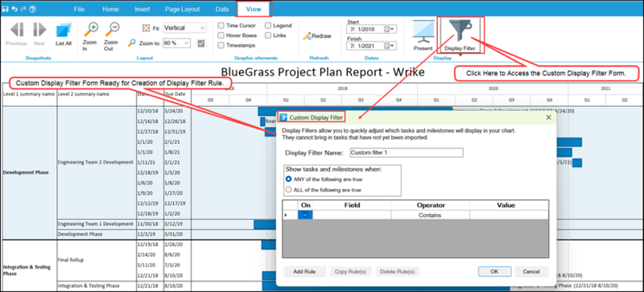
Task: Click the Operator column header
Action: click(431, 205)
